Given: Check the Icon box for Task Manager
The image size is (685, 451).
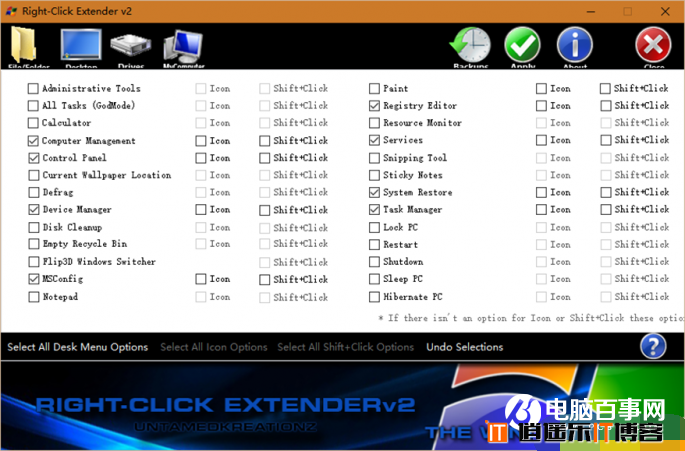Looking at the screenshot, I should (x=541, y=210).
